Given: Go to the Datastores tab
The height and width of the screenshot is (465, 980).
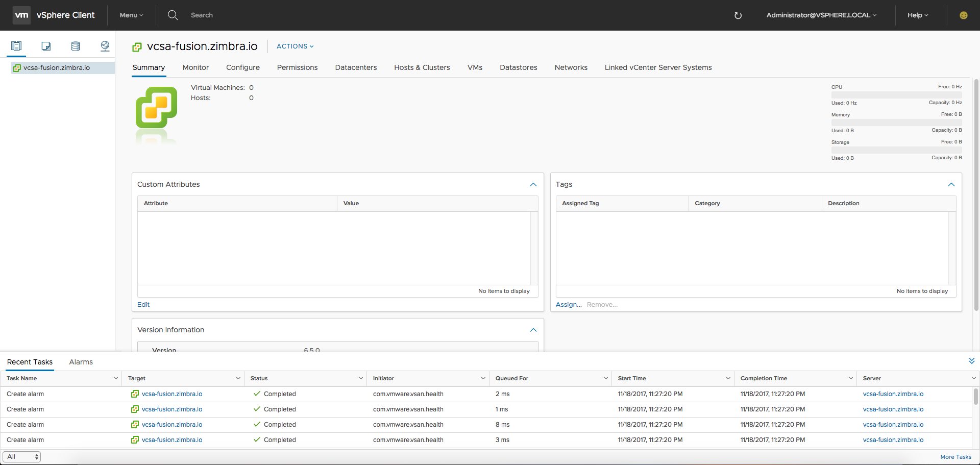Looking at the screenshot, I should (519, 67).
